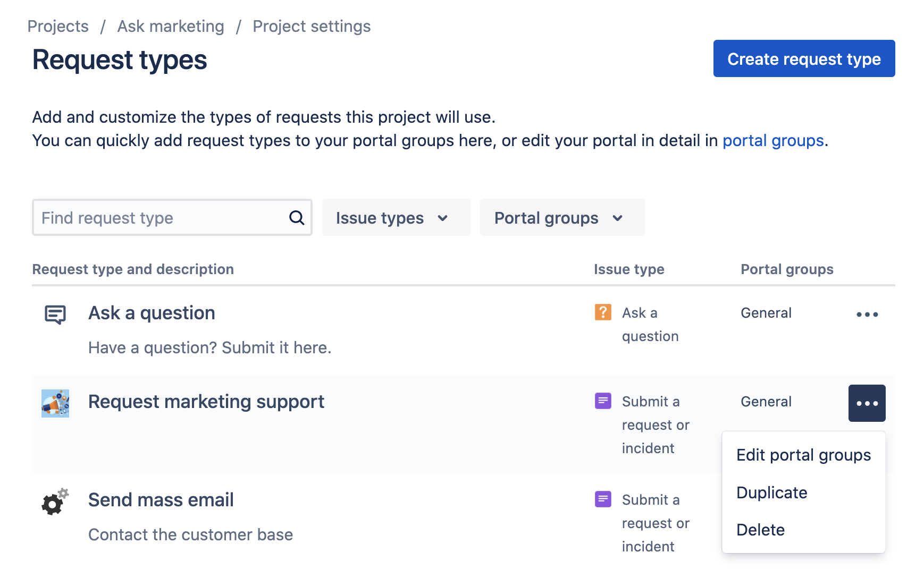The image size is (924, 578).
Task: Expand the Portal groups filter dropdown
Action: (562, 217)
